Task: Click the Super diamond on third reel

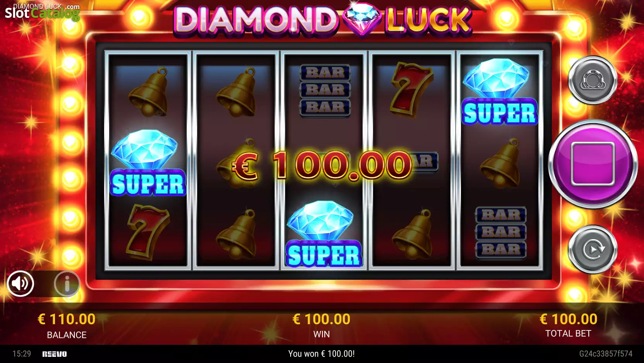Action: [x=324, y=234]
